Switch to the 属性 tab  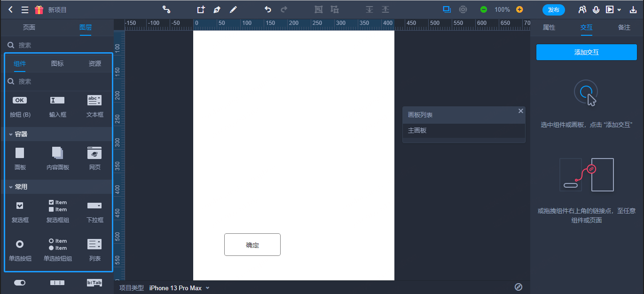point(549,27)
